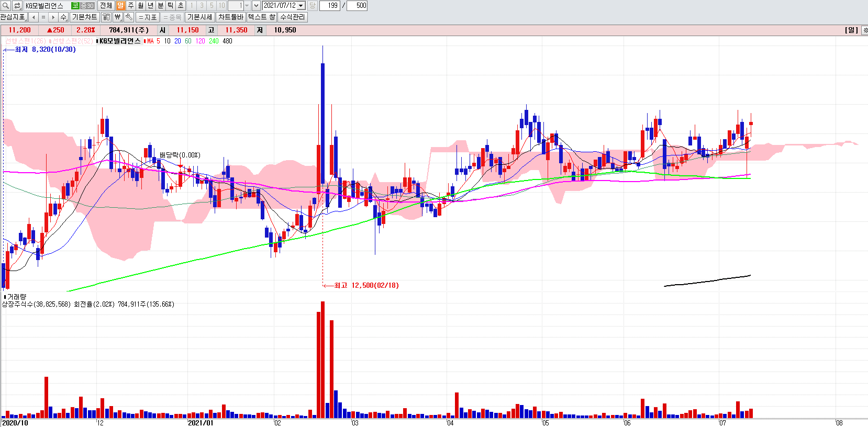The width and height of the screenshot is (868, 427).
Task: Click the percent change 2.28%
Action: (86, 30)
